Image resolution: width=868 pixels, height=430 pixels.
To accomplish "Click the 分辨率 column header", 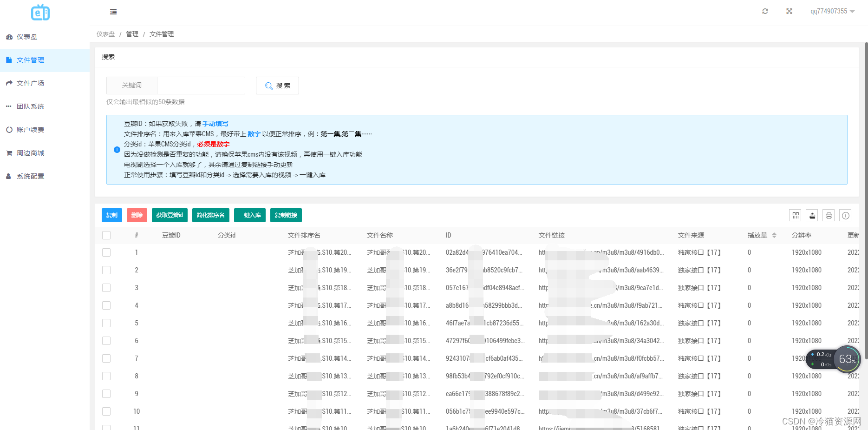I will (802, 235).
